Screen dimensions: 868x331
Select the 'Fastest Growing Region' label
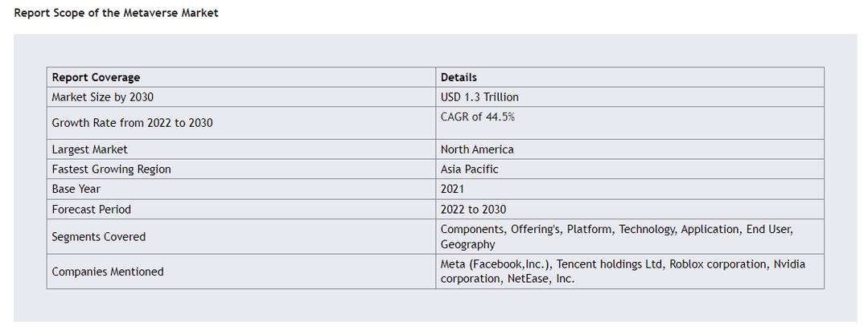click(111, 169)
